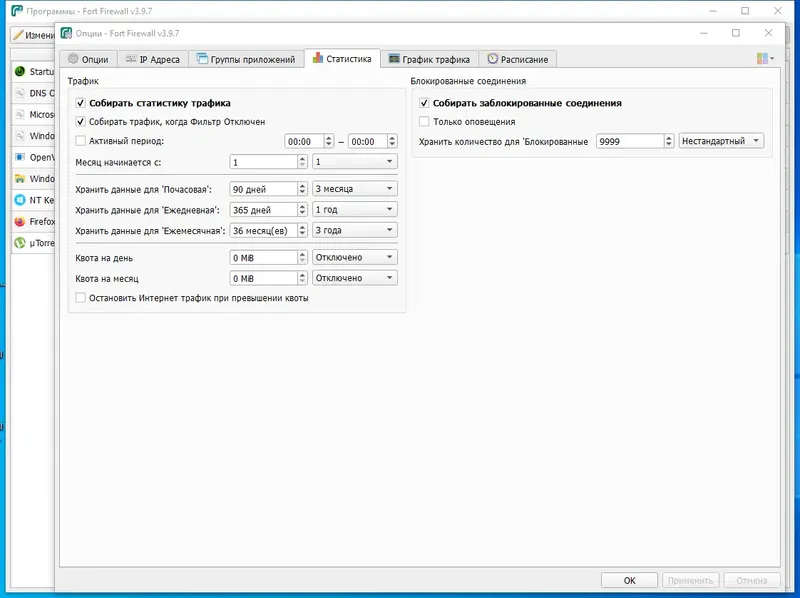Click the stepper arrows on the 36 месяц(ев) field
Viewport: 800px width, 598px height.
pyautogui.click(x=302, y=231)
